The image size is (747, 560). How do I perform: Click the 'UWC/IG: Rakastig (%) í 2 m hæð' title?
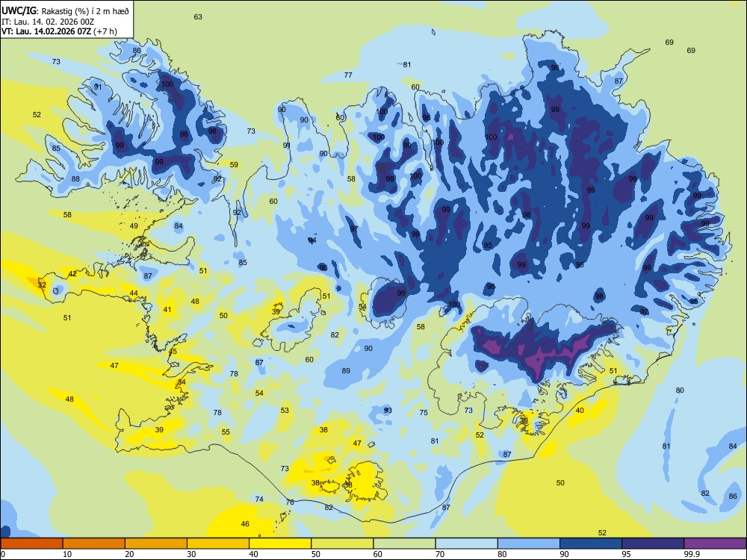pos(65,10)
